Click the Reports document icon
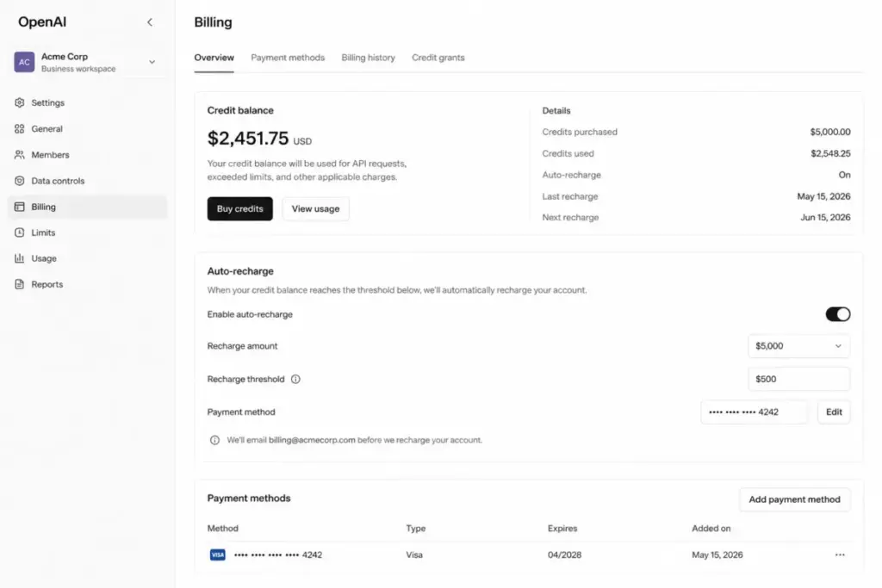Screen dimensions: 882x588 click(20, 284)
